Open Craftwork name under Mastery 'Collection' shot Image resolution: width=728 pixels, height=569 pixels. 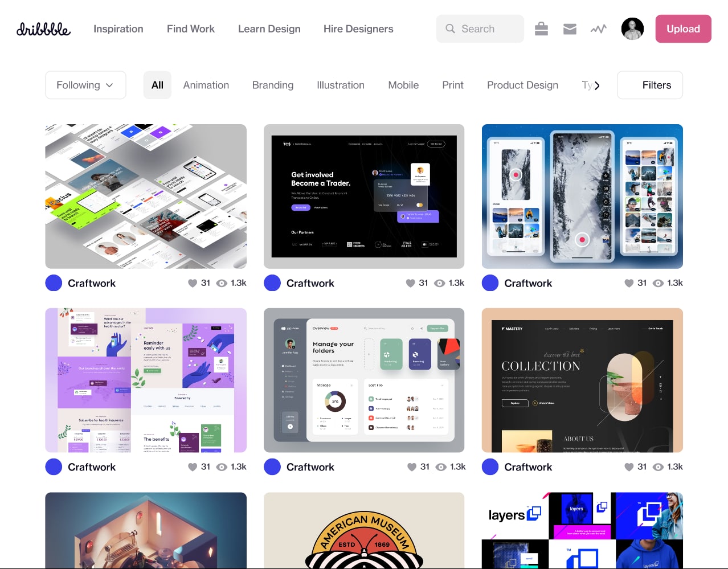(528, 467)
